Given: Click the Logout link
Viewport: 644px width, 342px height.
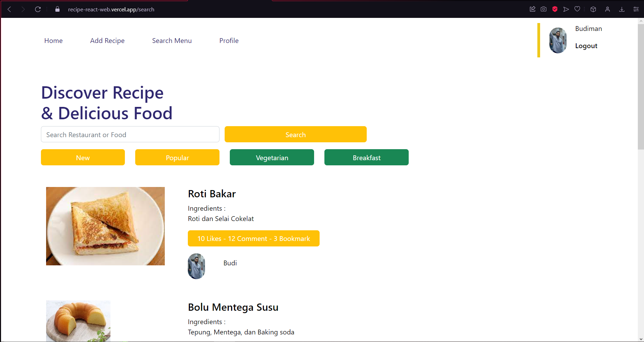Looking at the screenshot, I should point(586,45).
